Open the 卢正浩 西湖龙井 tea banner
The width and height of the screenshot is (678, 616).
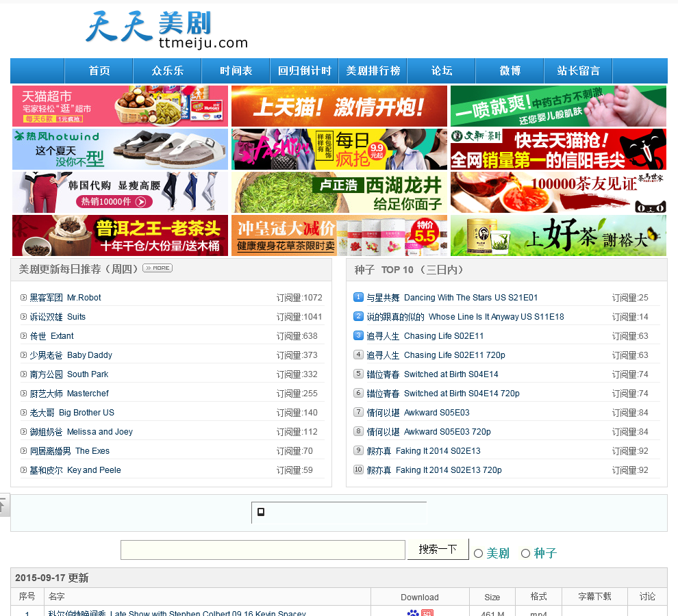coord(339,192)
